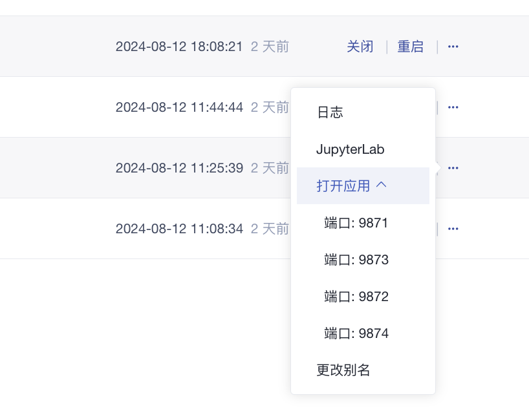This screenshot has width=529, height=420.
Task: Click the ellipsis icon on the 11:44:44 row
Action: [453, 107]
